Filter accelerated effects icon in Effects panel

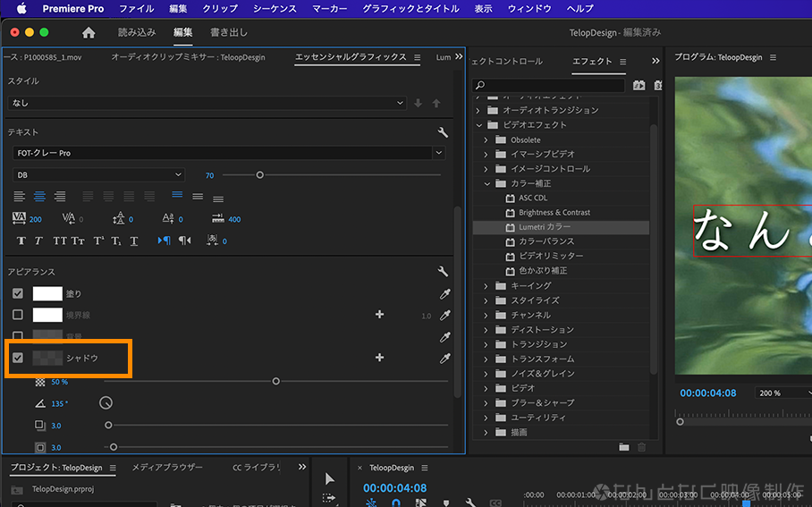639,85
